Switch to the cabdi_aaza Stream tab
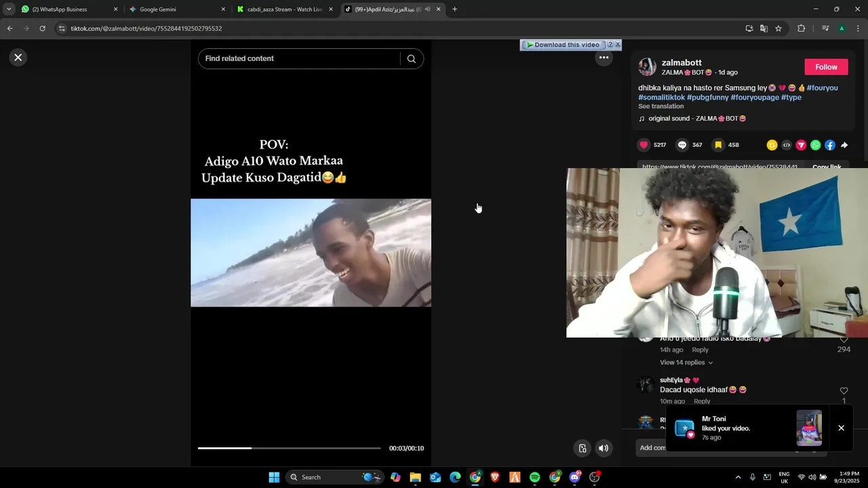The image size is (868, 488). click(285, 9)
